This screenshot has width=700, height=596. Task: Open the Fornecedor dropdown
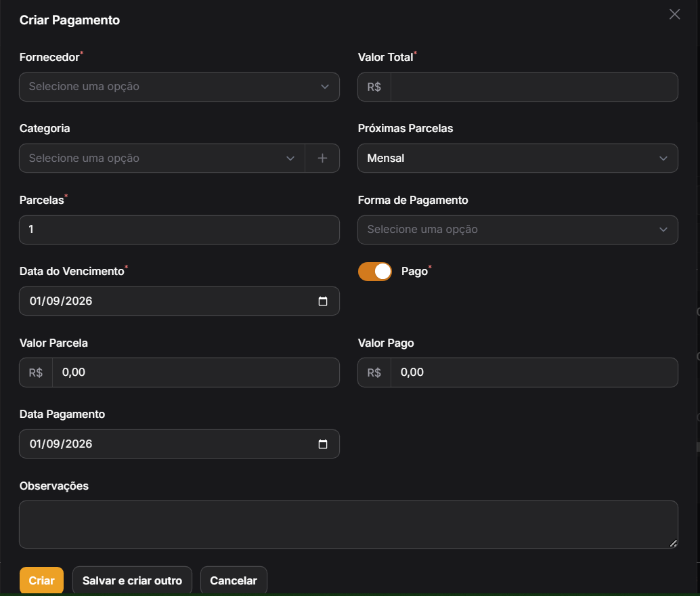[179, 87]
